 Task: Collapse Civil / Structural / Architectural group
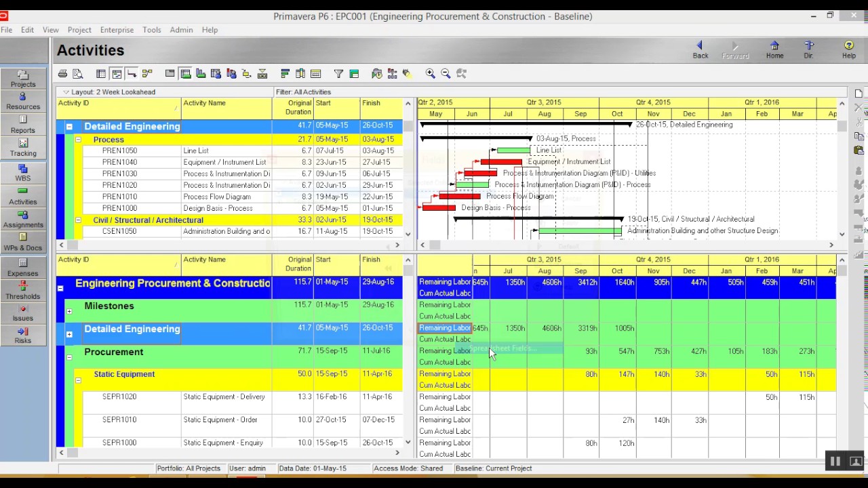point(78,220)
